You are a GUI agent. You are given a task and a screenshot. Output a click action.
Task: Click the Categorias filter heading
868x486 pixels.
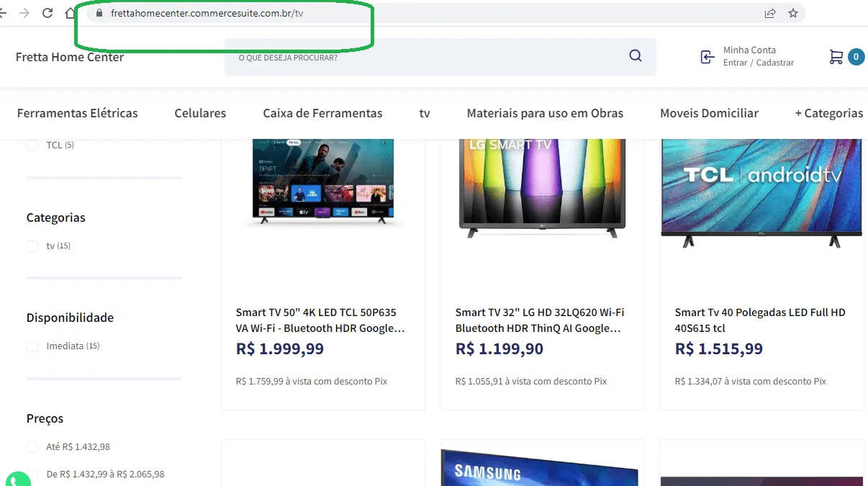click(x=56, y=217)
